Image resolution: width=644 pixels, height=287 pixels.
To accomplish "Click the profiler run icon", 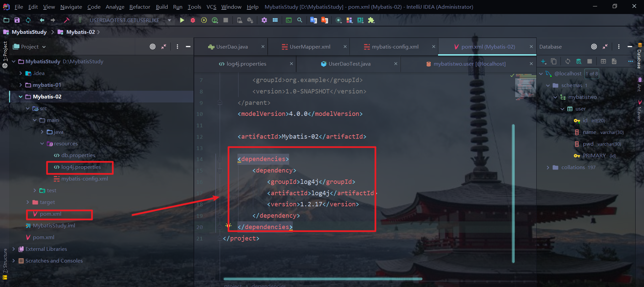I will click(x=215, y=20).
